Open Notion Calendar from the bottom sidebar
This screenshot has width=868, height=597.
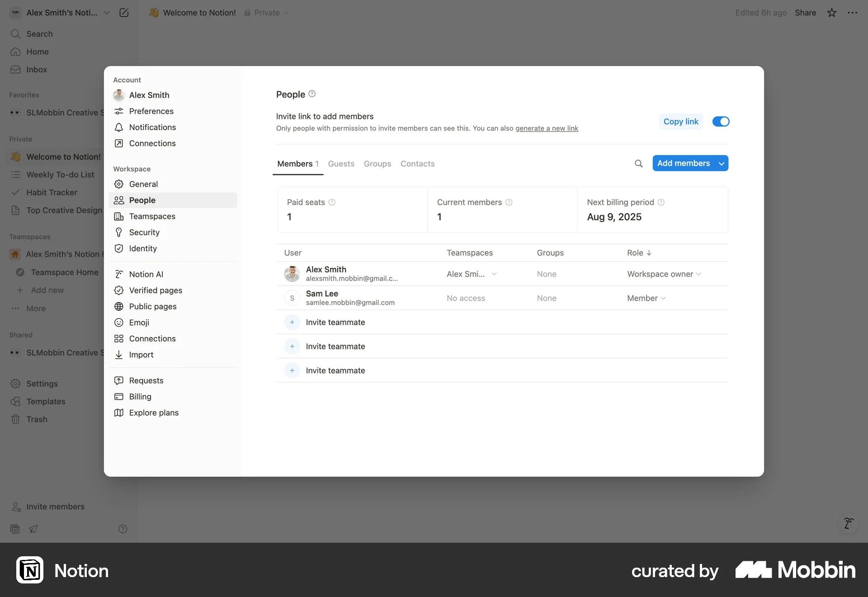click(x=15, y=529)
